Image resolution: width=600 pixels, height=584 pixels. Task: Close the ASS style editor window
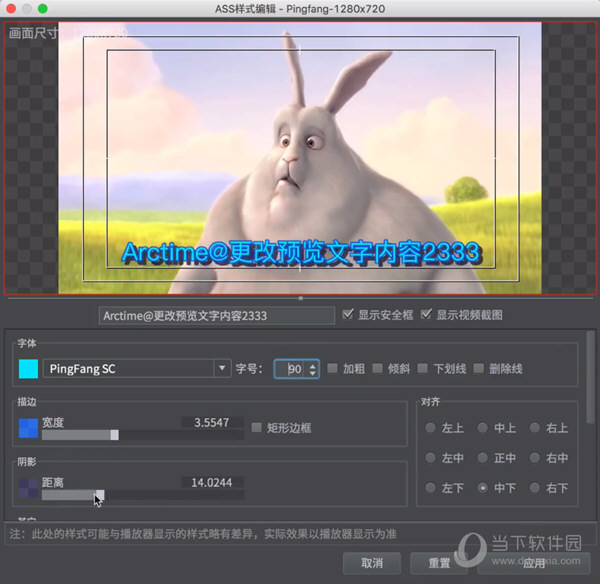11,8
